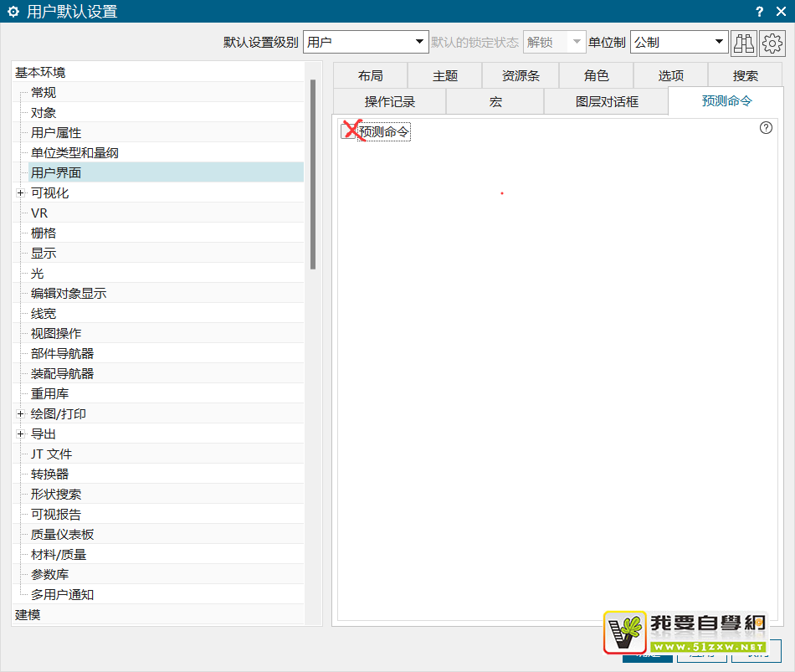Viewport: 795px width, 672px height.
Task: Open the 操作记录 tab
Action: [389, 101]
